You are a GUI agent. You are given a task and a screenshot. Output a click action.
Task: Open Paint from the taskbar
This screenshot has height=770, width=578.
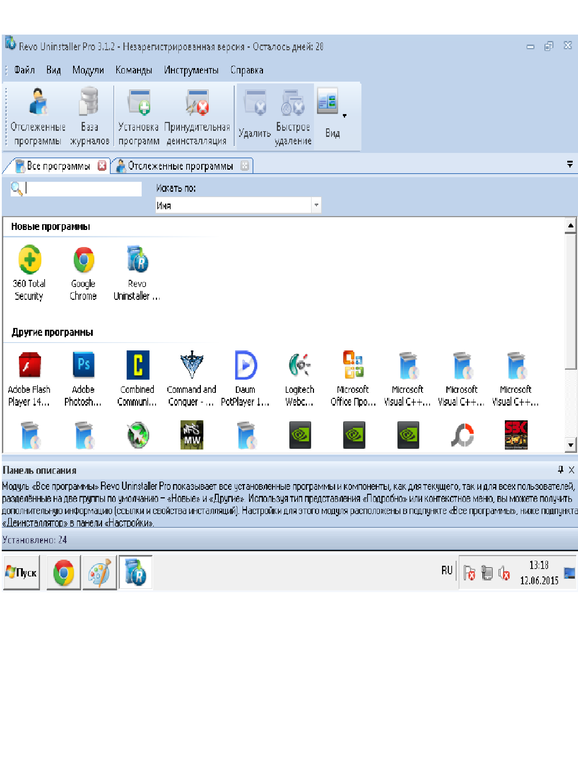pyautogui.click(x=100, y=573)
